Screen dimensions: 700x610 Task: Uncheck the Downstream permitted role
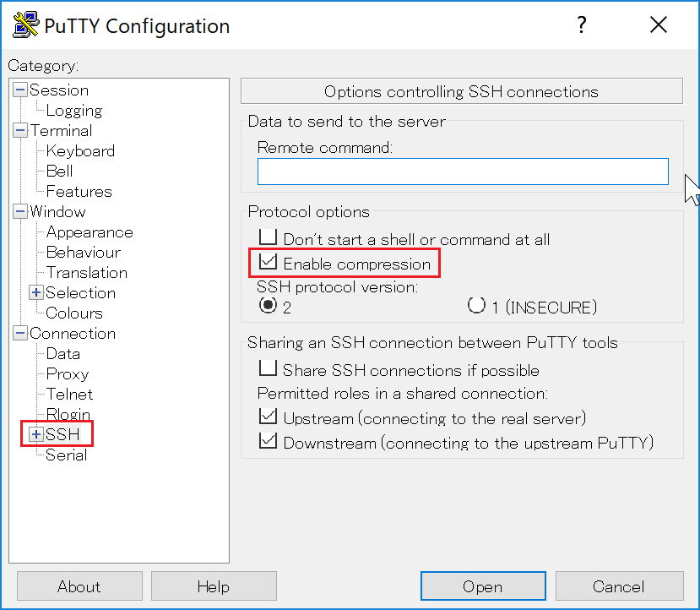pyautogui.click(x=268, y=440)
